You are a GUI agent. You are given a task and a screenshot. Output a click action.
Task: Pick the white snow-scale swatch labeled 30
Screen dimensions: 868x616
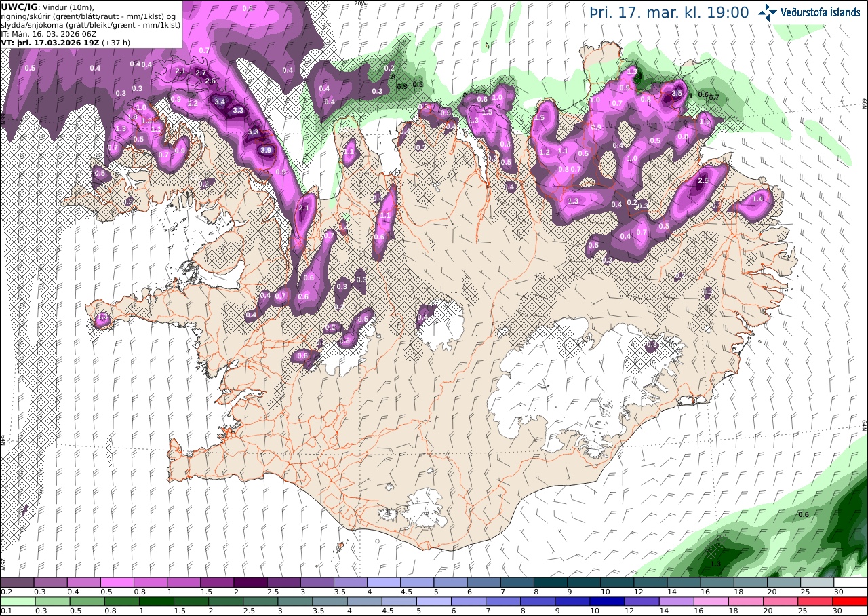(x=850, y=582)
